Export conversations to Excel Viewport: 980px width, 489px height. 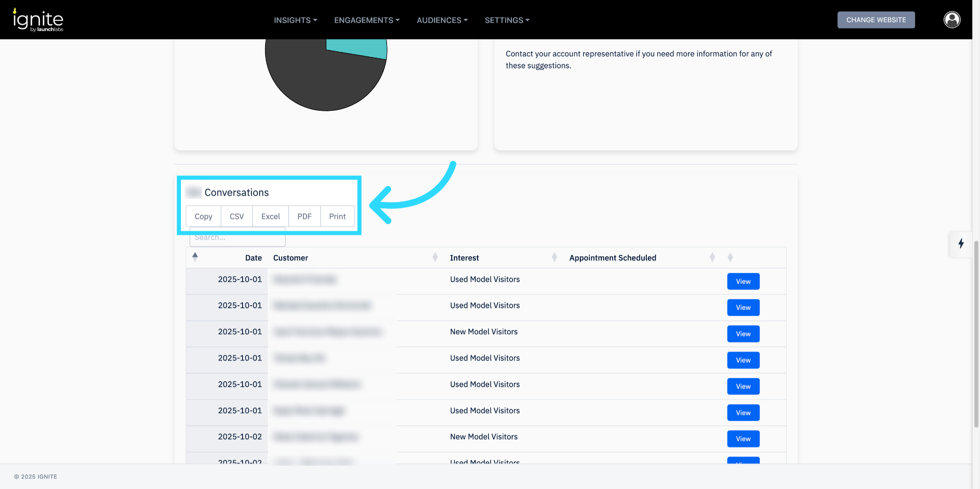[x=270, y=216]
